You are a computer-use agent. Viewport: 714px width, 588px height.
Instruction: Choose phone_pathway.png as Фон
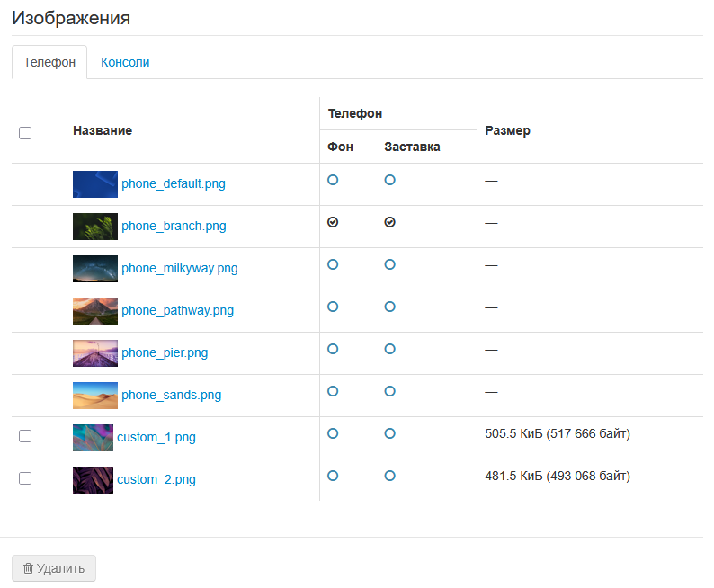[333, 307]
